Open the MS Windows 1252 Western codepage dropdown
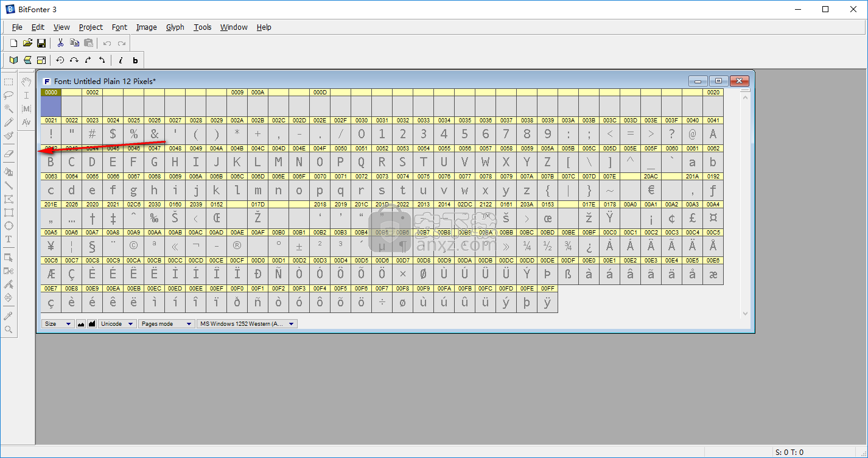The width and height of the screenshot is (868, 458). point(247,324)
